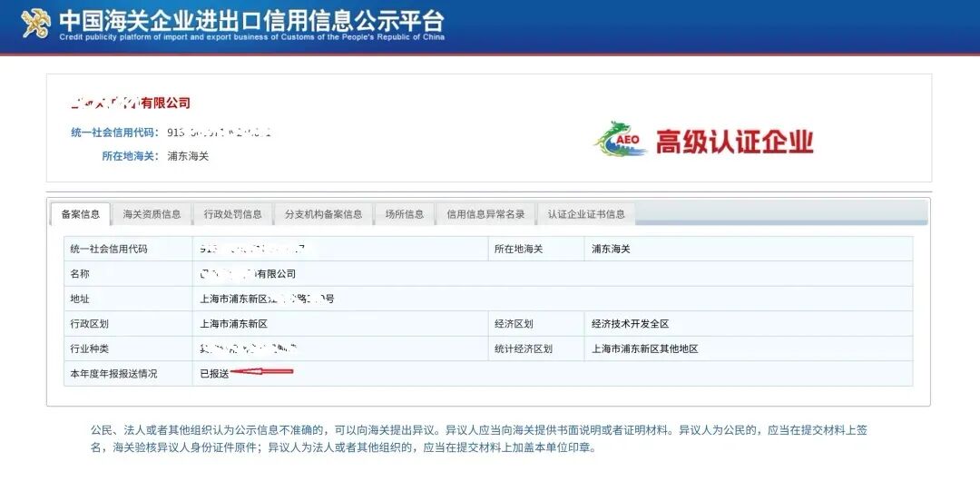Open the 认证企业证书信息 tab
The height and width of the screenshot is (491, 980).
pyautogui.click(x=586, y=214)
